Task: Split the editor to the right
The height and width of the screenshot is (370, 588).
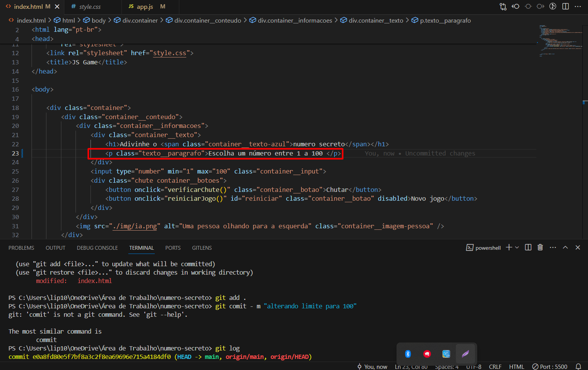Action: [565, 7]
